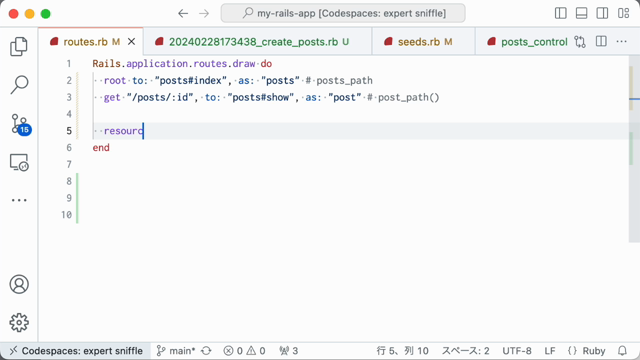Viewport: 640px width, 360px height.
Task: Click the command center search field
Action: click(343, 13)
